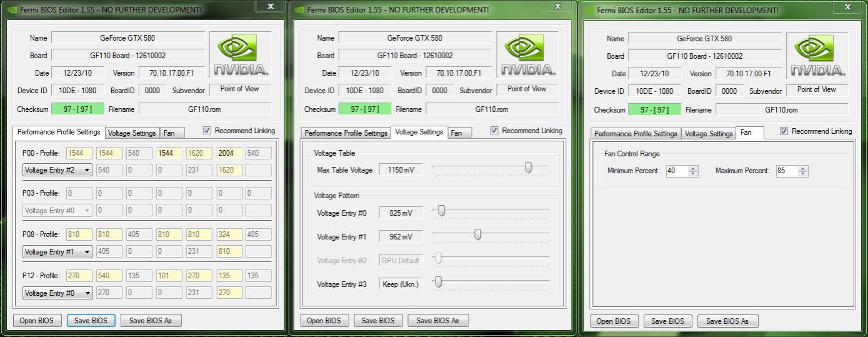Open the Performance Profile Settings tab in the middle window

pos(346,133)
